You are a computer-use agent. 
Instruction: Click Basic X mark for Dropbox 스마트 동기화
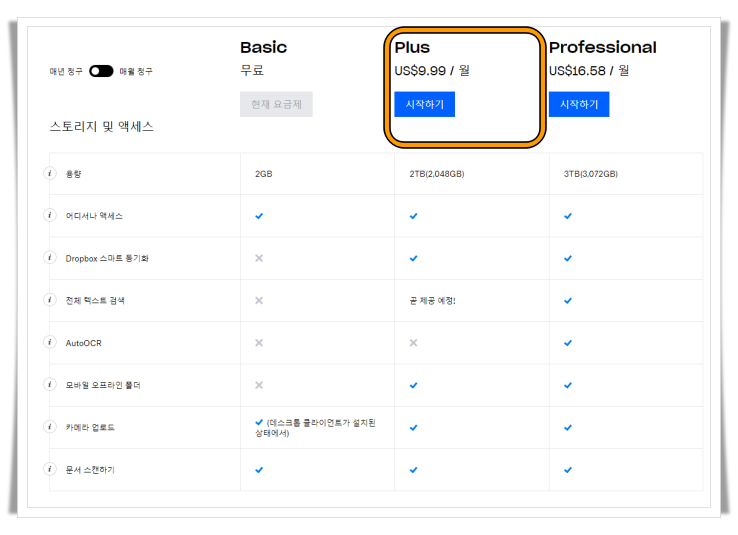pyautogui.click(x=259, y=258)
